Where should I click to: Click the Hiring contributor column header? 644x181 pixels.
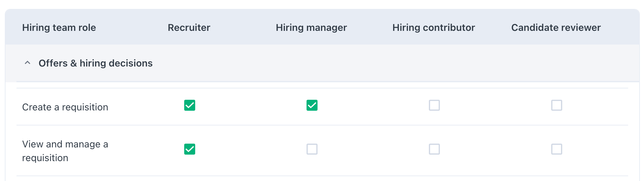click(434, 27)
